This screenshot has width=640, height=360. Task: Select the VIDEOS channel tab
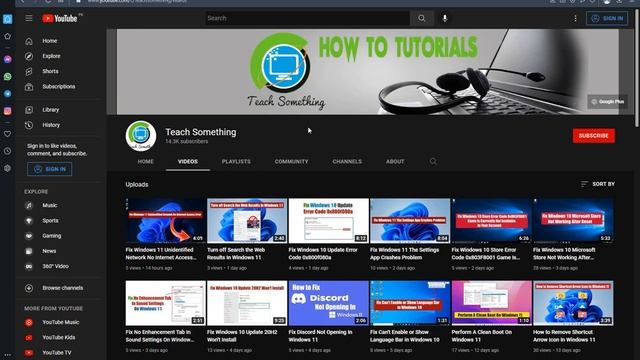[x=188, y=162]
